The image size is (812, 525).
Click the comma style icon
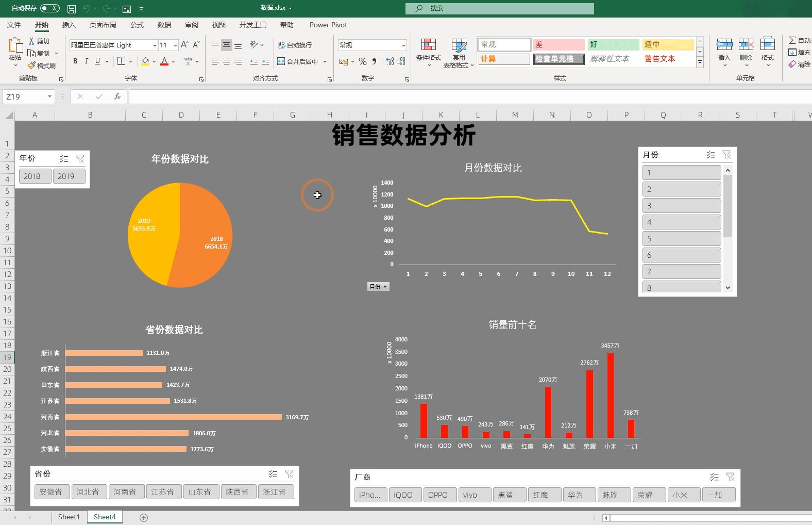374,62
